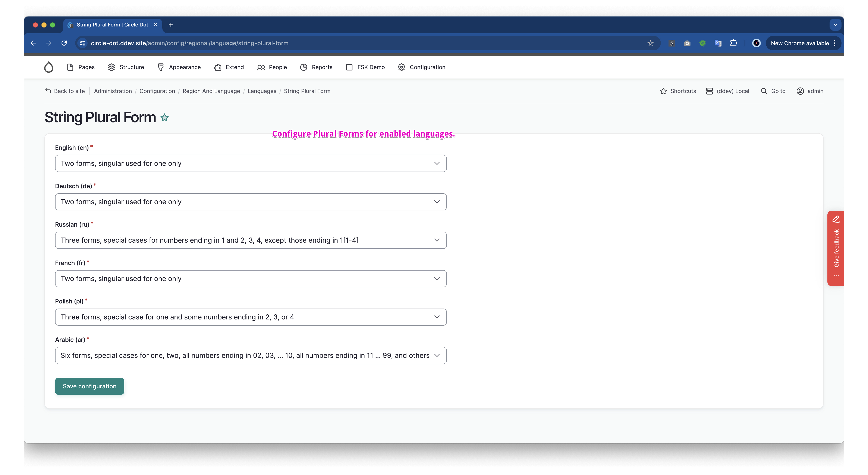Follow the Languages breadcrumb link

(262, 91)
